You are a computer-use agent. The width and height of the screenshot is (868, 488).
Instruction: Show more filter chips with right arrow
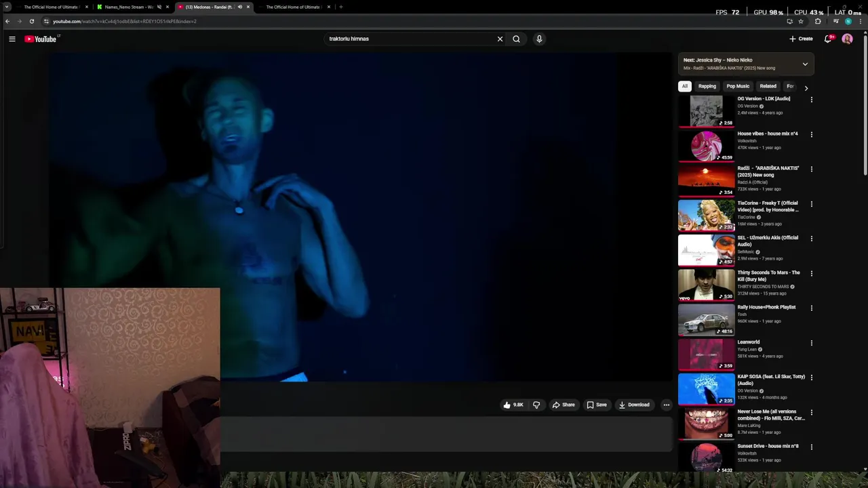(x=806, y=88)
